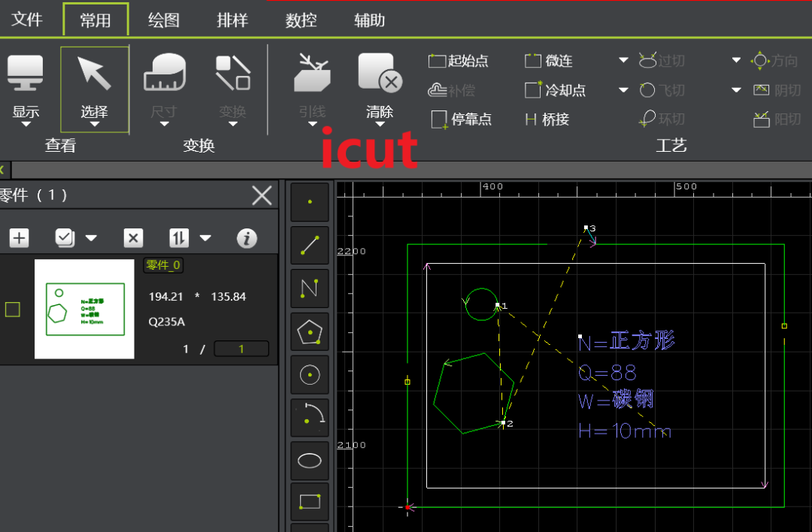Image resolution: width=812 pixels, height=532 pixels.
Task: Click the 方向 direction button
Action: coord(774,61)
